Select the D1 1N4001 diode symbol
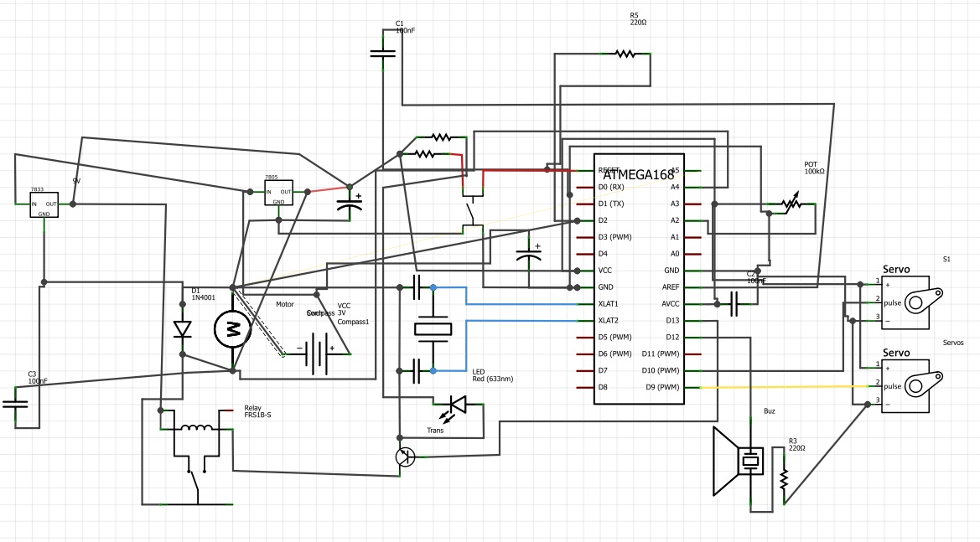The image size is (980, 542). pyautogui.click(x=183, y=329)
